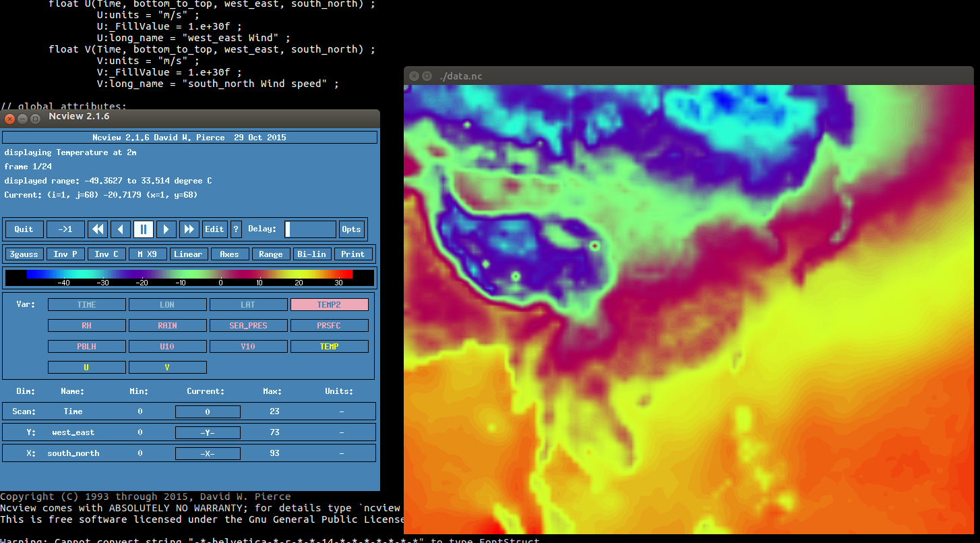Click the fast-forward double arrow button
Image resolution: width=980 pixels, height=543 pixels.
point(189,229)
